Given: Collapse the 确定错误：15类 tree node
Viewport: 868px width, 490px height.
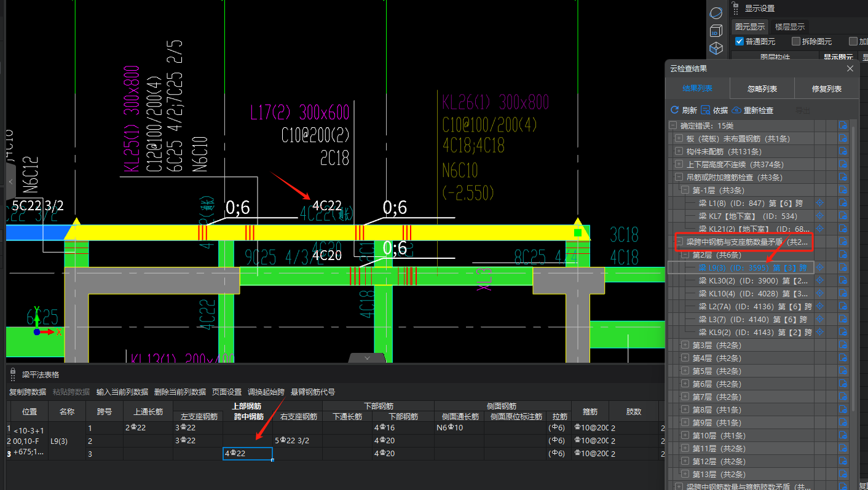Looking at the screenshot, I should 673,125.
